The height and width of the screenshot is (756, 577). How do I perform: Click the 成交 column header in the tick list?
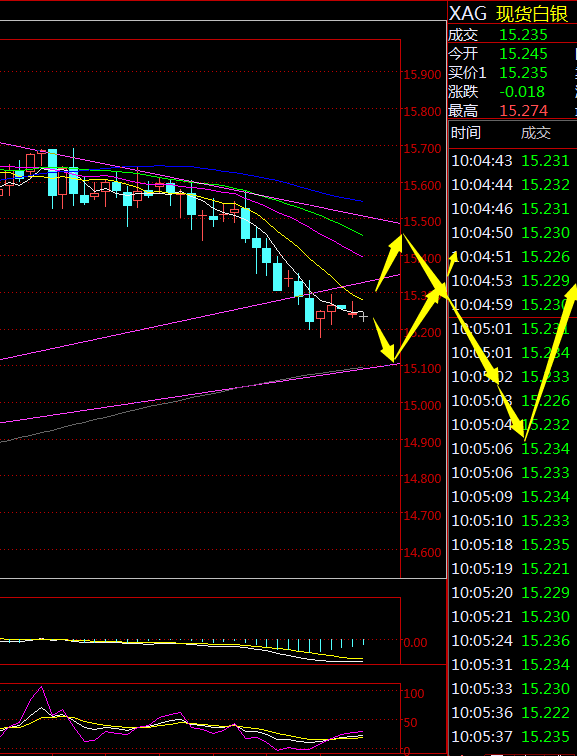click(536, 133)
